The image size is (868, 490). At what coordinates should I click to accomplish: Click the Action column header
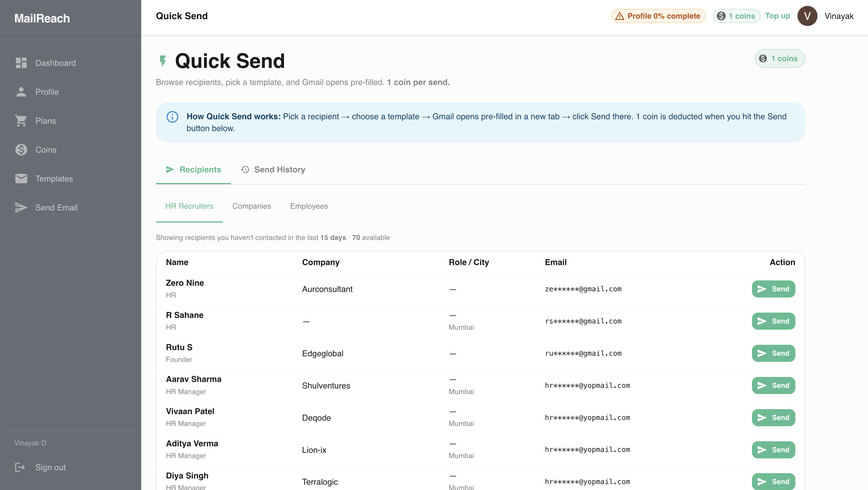pos(782,262)
